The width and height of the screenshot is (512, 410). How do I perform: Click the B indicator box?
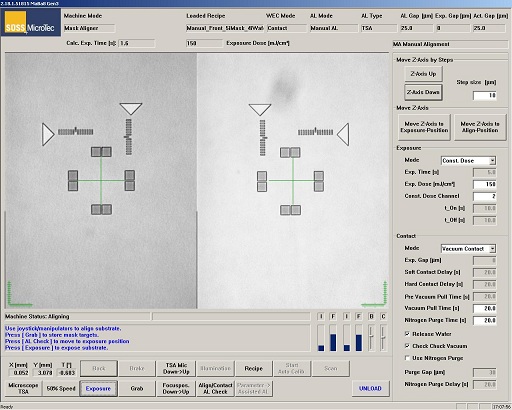371,316
